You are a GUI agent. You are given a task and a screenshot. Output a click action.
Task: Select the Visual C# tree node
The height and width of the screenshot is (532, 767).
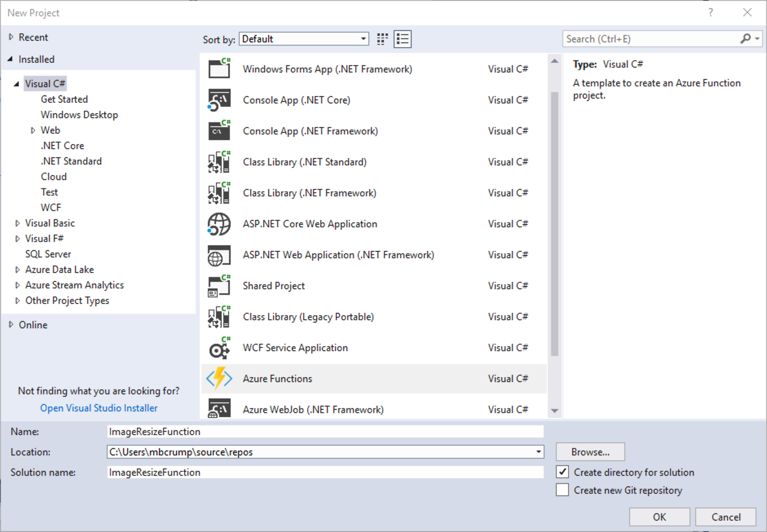click(x=45, y=84)
